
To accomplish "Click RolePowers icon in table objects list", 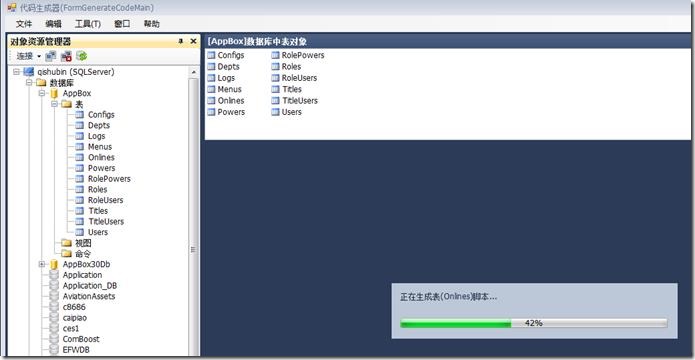I will click(x=275, y=55).
